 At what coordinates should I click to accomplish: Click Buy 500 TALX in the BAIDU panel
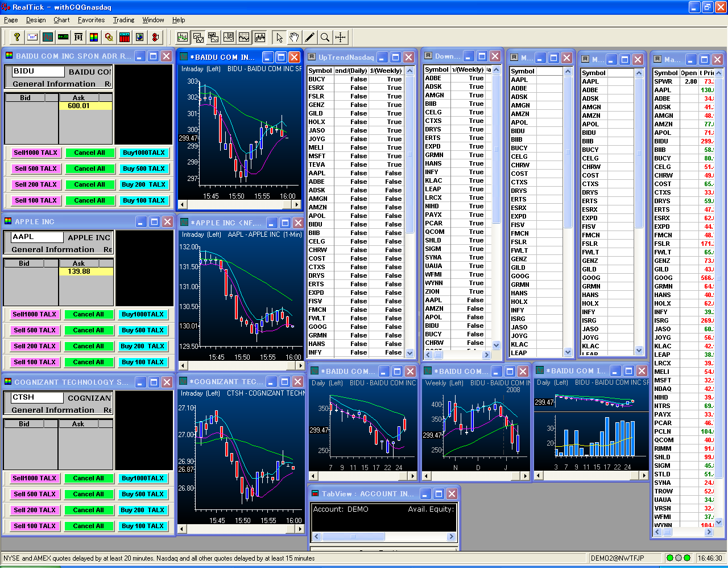[144, 168]
